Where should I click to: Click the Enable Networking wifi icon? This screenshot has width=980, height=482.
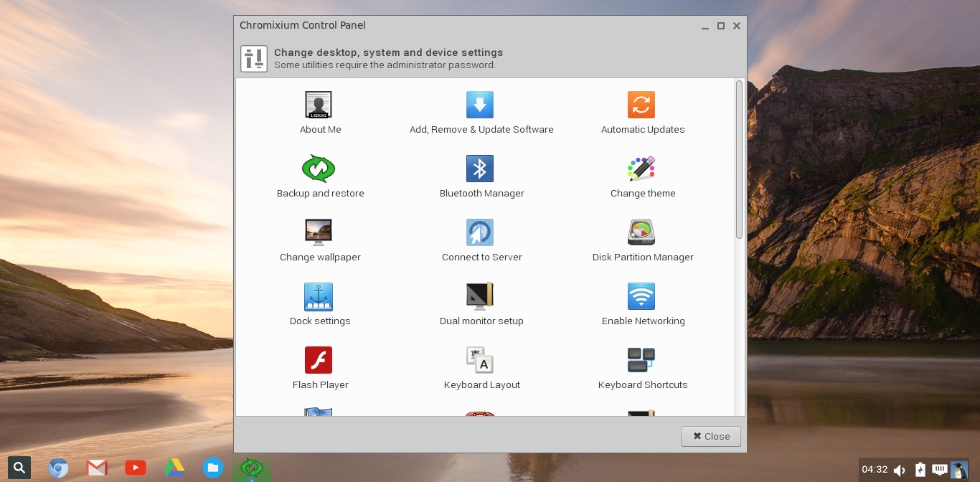(x=641, y=296)
